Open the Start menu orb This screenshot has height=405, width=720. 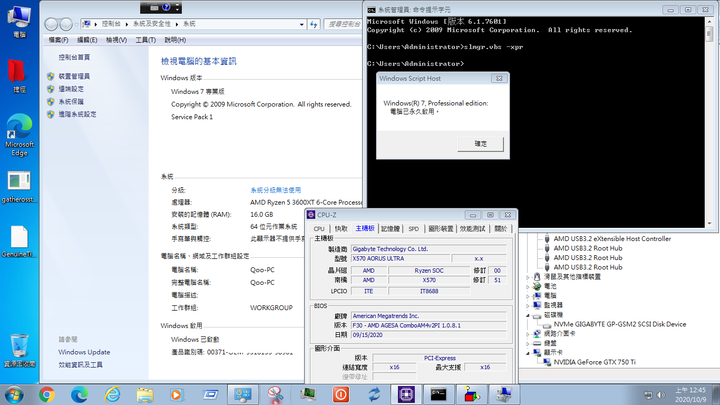click(14, 394)
